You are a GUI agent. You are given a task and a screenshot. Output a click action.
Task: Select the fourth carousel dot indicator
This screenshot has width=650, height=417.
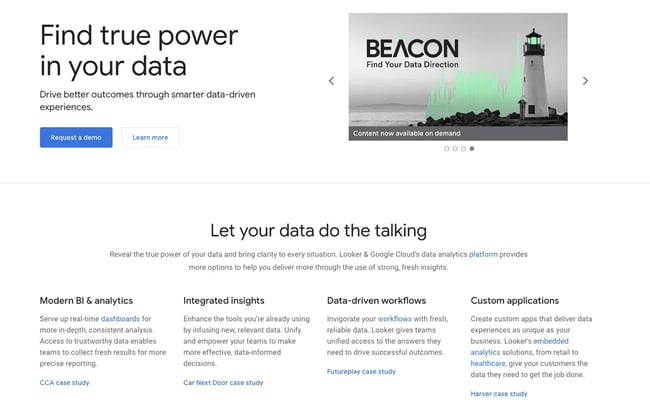click(x=472, y=148)
